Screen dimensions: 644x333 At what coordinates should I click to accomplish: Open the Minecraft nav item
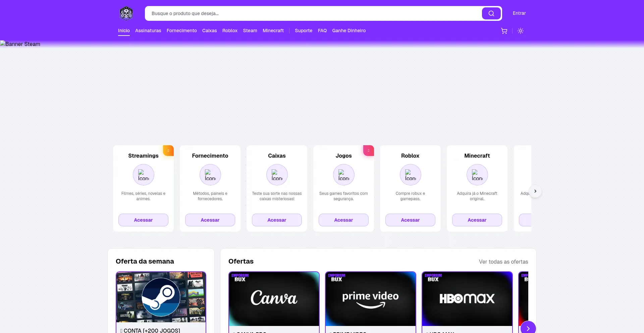pos(273,31)
